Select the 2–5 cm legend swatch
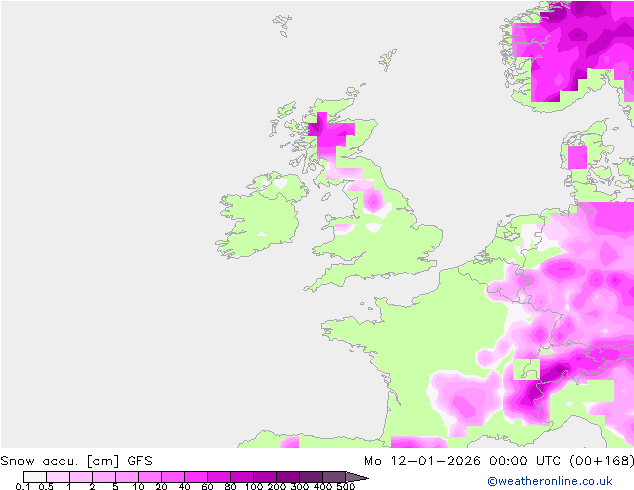This screenshot has width=634, height=490. [x=104, y=477]
